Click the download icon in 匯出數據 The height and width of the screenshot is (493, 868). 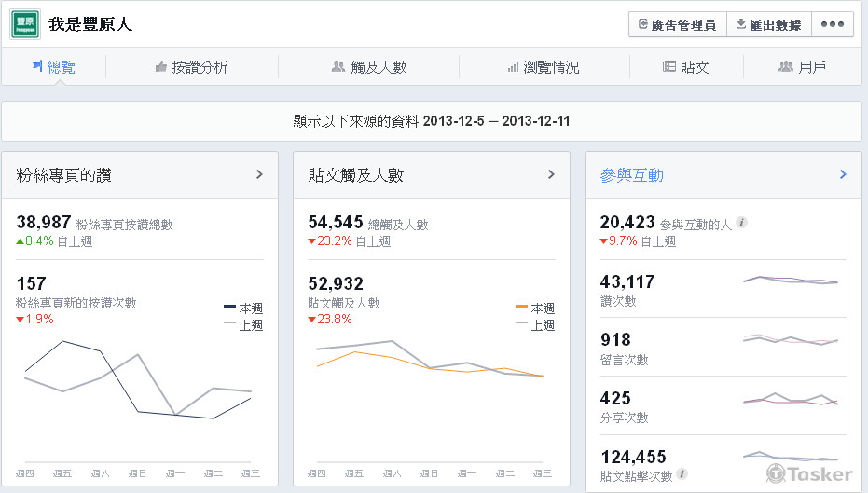[740, 24]
